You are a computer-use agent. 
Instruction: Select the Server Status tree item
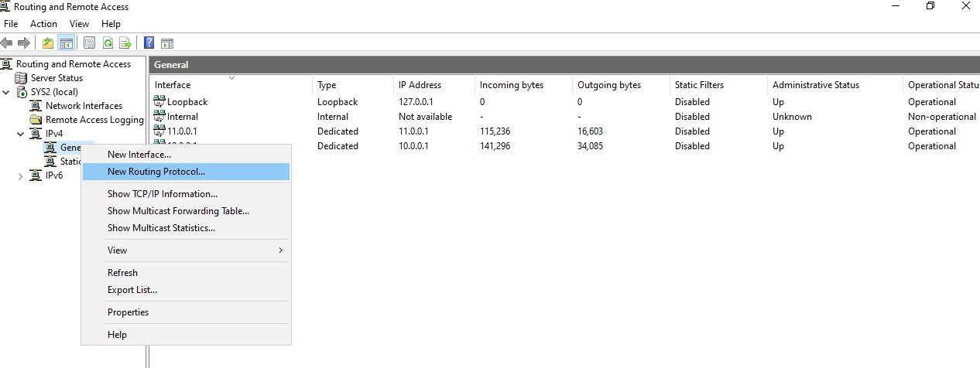(57, 78)
